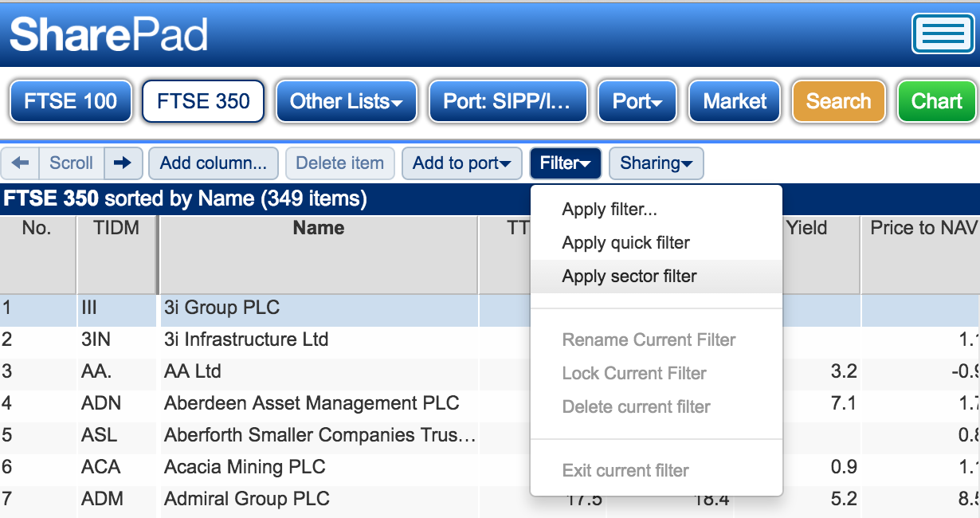Click the orange Search button
The width and height of the screenshot is (980, 518).
[x=839, y=101]
